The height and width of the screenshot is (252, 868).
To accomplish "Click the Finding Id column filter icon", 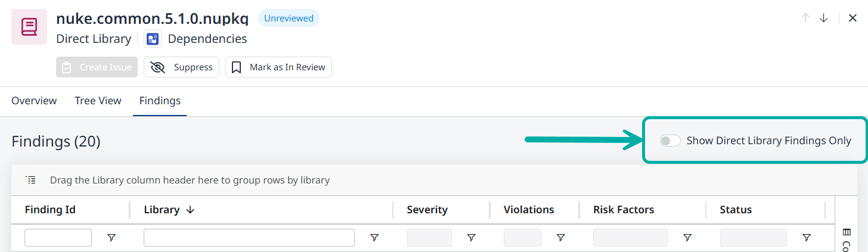I will [111, 238].
